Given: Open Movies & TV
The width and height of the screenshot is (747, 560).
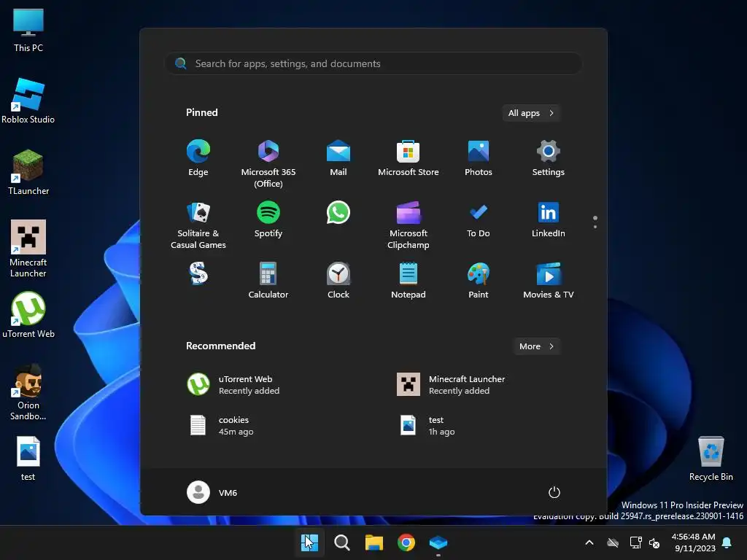Looking at the screenshot, I should click(x=549, y=281).
